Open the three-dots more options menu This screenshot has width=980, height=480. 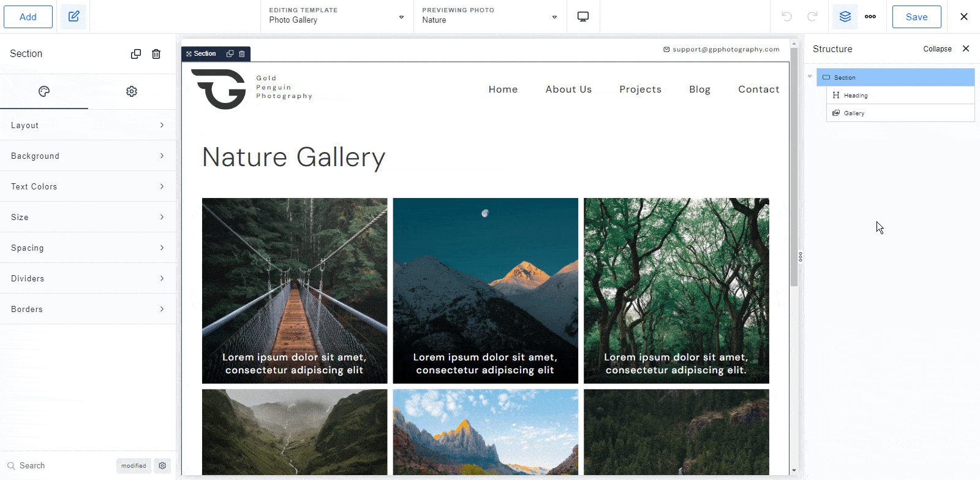(x=870, y=17)
